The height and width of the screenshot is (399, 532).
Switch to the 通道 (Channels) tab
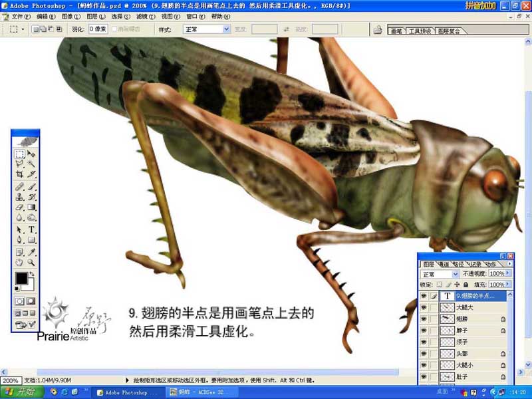pyautogui.click(x=444, y=264)
